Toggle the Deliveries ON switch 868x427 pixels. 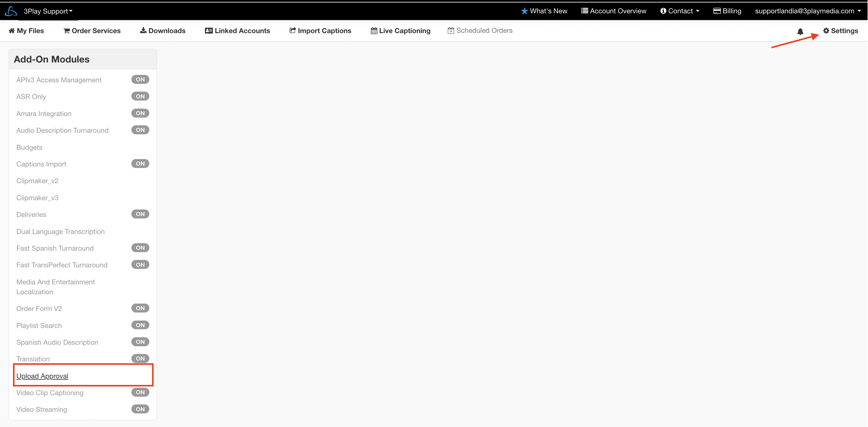(140, 214)
